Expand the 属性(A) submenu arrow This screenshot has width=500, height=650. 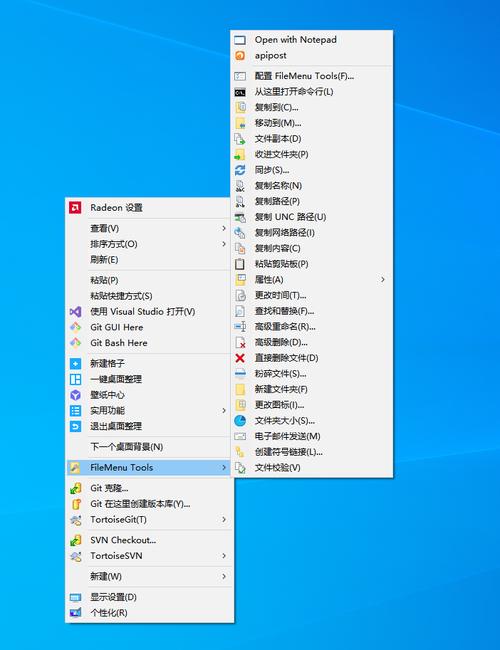click(x=383, y=280)
